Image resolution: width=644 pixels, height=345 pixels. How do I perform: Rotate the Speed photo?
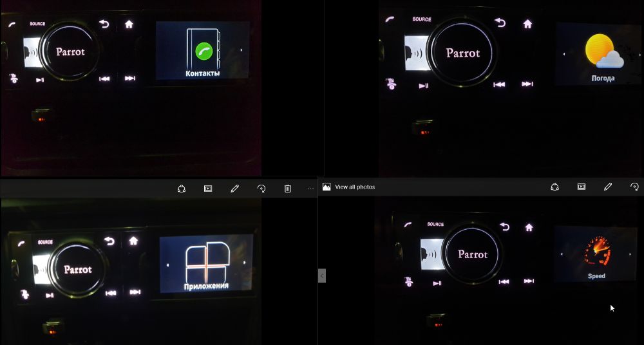pyautogui.click(x=634, y=187)
